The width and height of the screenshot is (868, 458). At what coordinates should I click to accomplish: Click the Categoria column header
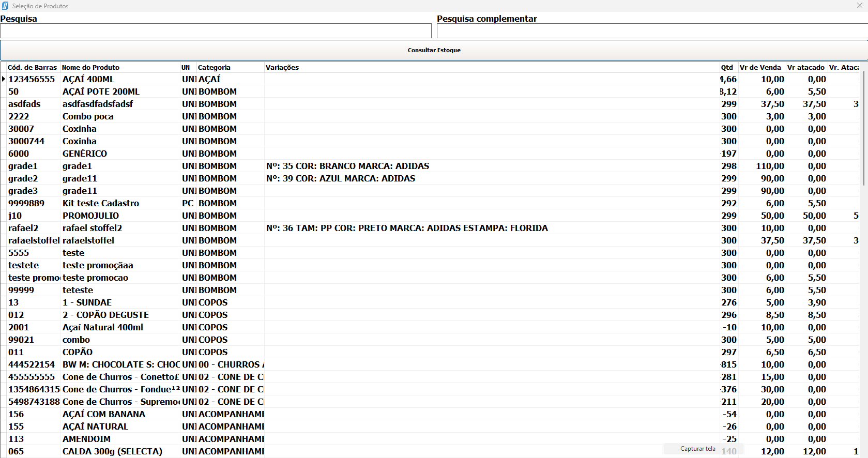tap(214, 67)
